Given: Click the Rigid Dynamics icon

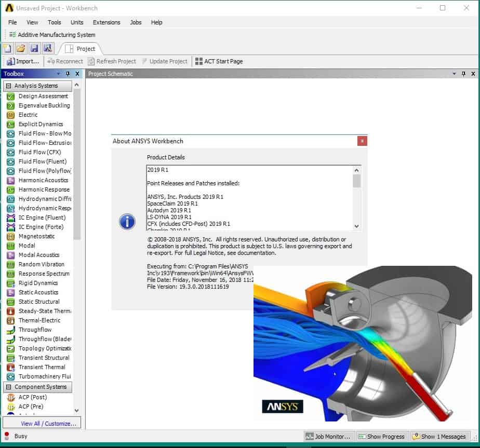Looking at the screenshot, I should point(11,283).
